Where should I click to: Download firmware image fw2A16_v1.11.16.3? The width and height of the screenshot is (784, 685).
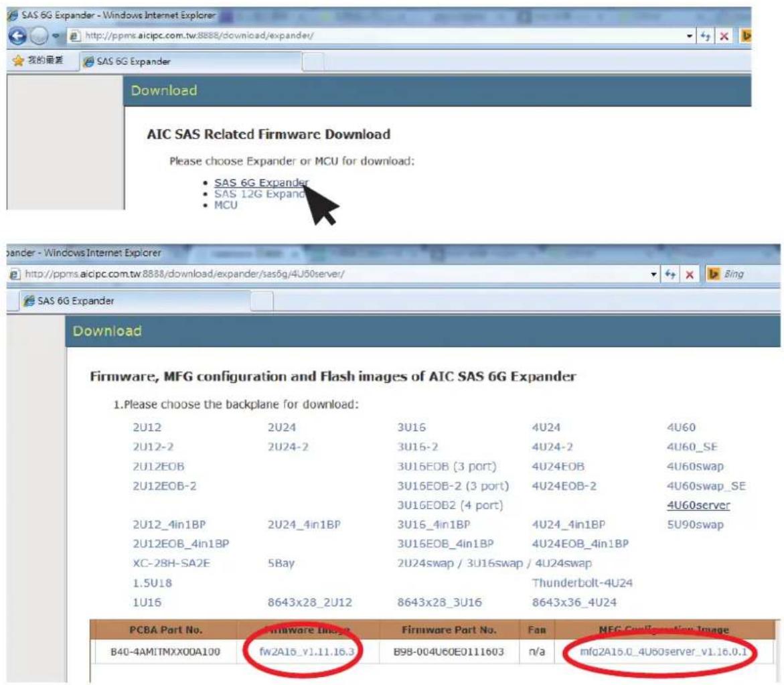click(307, 652)
